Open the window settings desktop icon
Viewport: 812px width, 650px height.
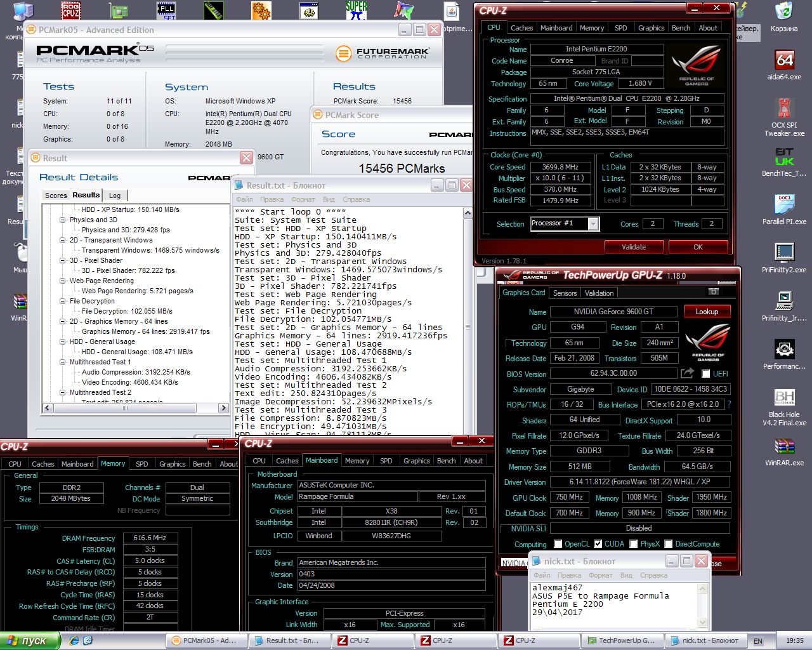[x=309, y=10]
